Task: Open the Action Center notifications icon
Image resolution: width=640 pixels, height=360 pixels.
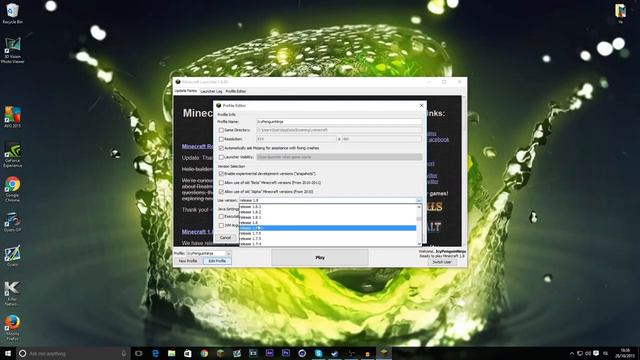Action: pos(596,353)
